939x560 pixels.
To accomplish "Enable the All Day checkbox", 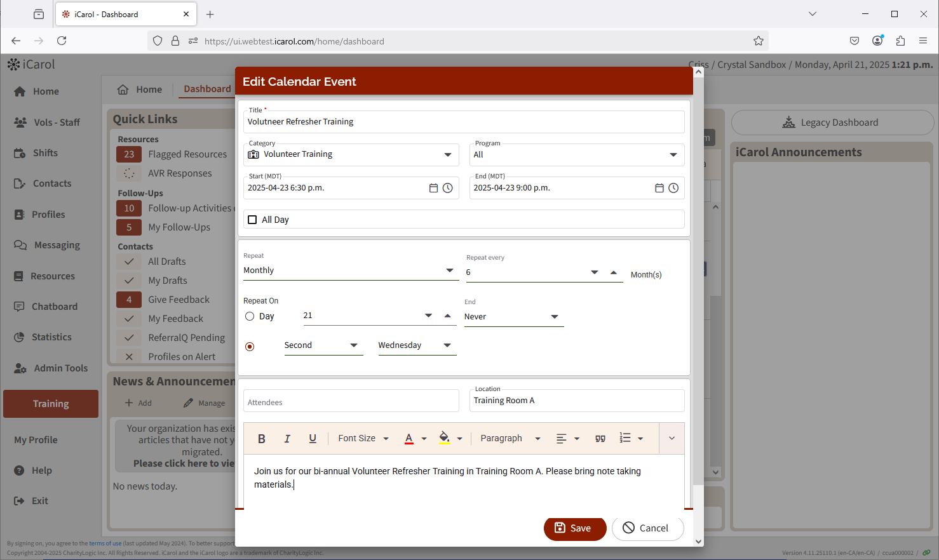I will tap(252, 220).
